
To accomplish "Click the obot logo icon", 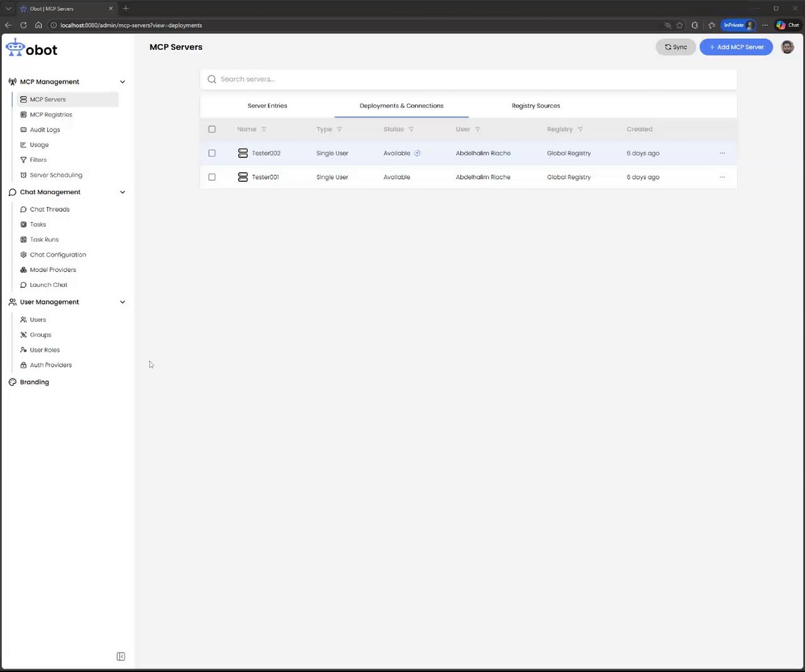I will [x=15, y=48].
